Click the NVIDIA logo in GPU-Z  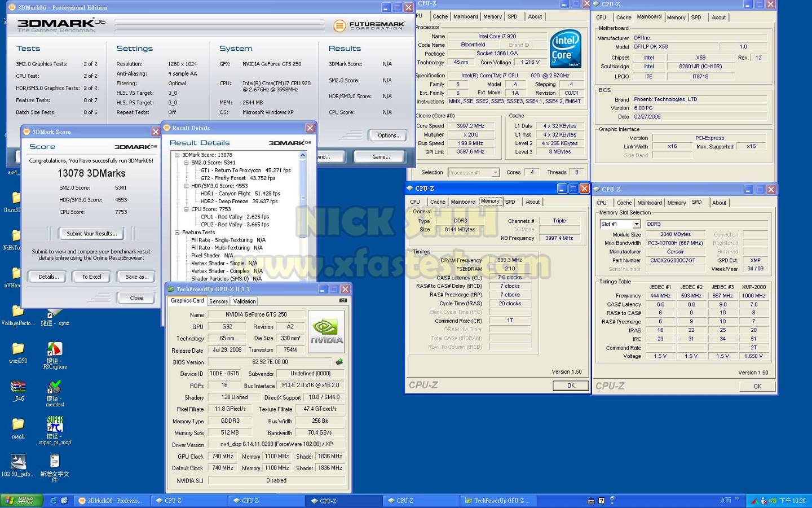tap(326, 331)
